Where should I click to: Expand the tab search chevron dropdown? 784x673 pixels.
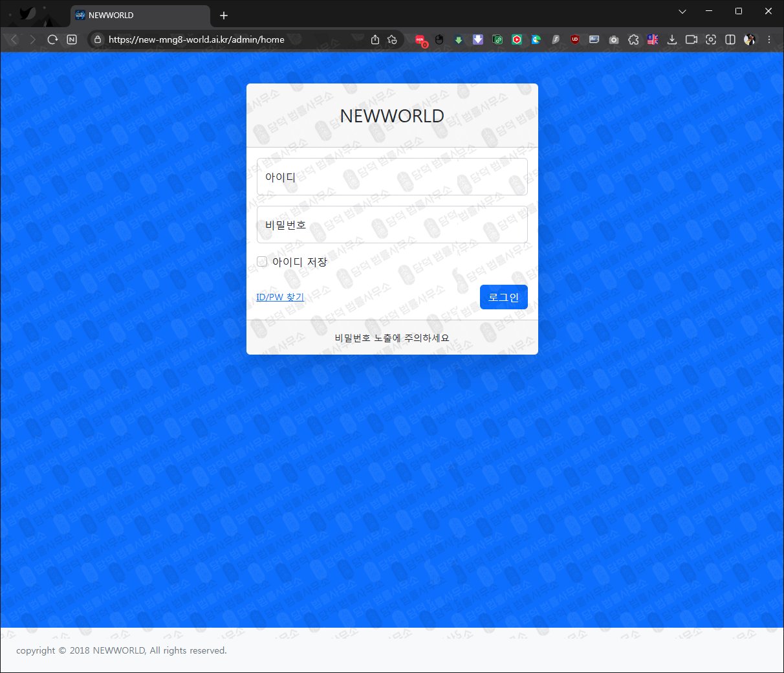point(682,12)
